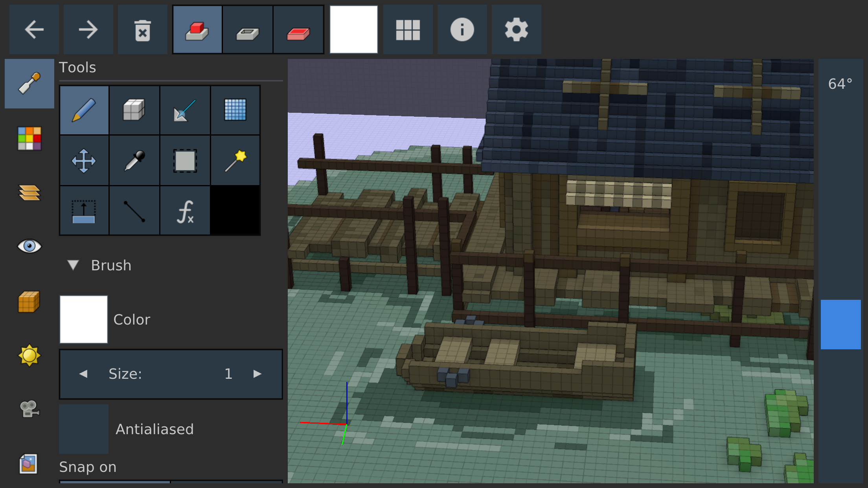Enable the add voxel mode
This screenshot has width=868, height=488.
click(197, 30)
